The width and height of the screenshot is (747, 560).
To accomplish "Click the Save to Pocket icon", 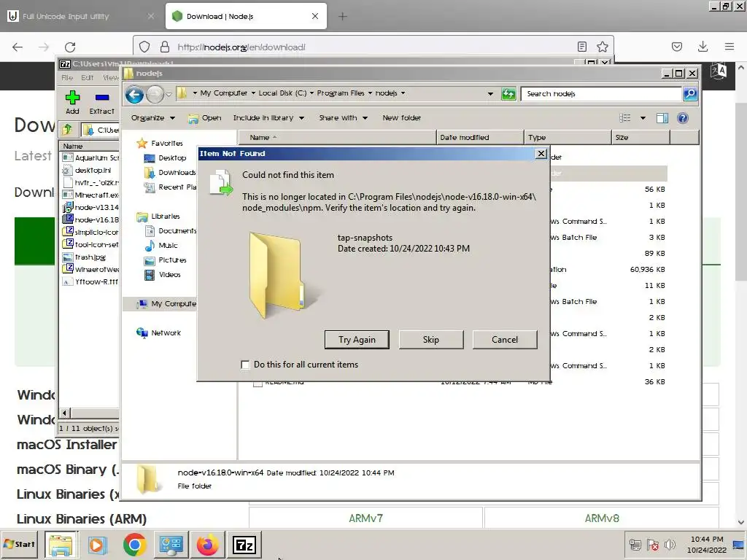I will tap(676, 47).
